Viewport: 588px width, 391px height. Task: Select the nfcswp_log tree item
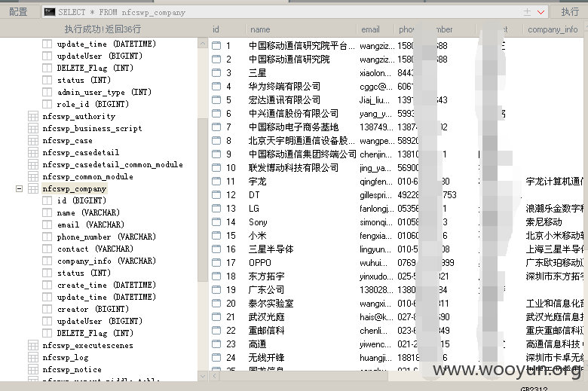click(66, 357)
